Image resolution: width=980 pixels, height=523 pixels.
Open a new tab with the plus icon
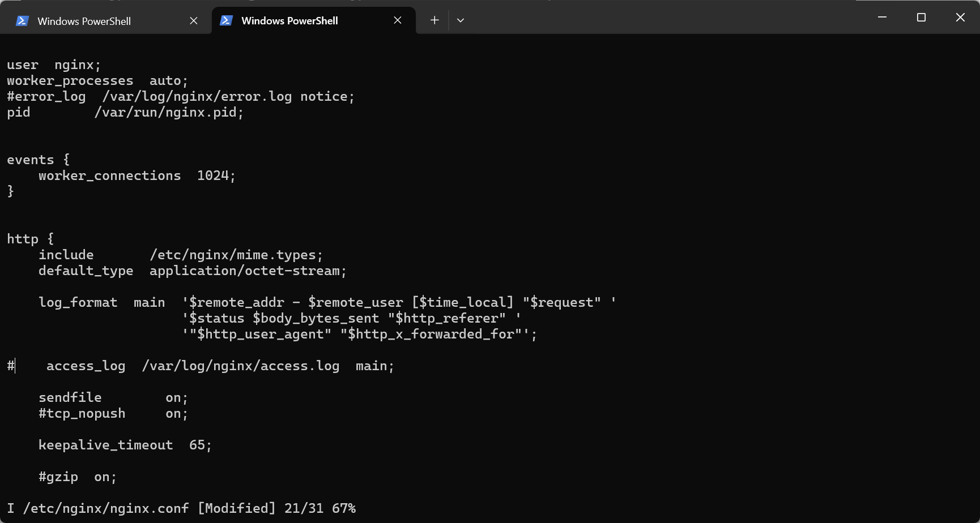434,20
